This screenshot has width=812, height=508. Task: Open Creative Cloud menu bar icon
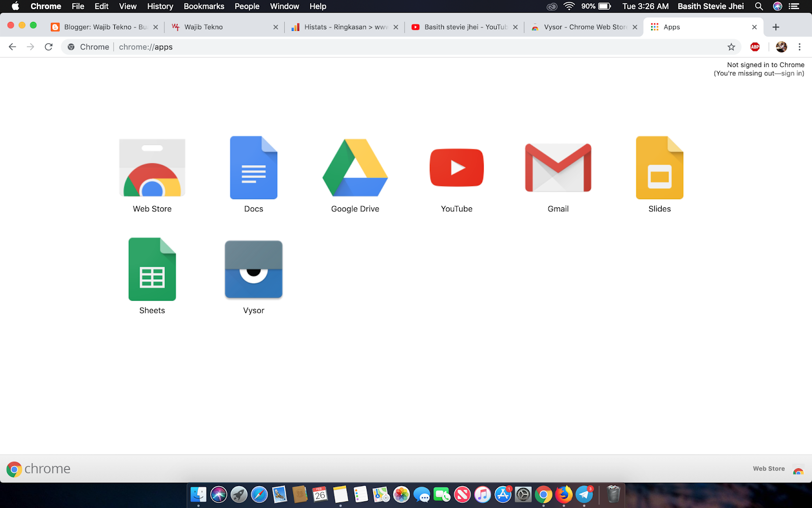pyautogui.click(x=552, y=6)
